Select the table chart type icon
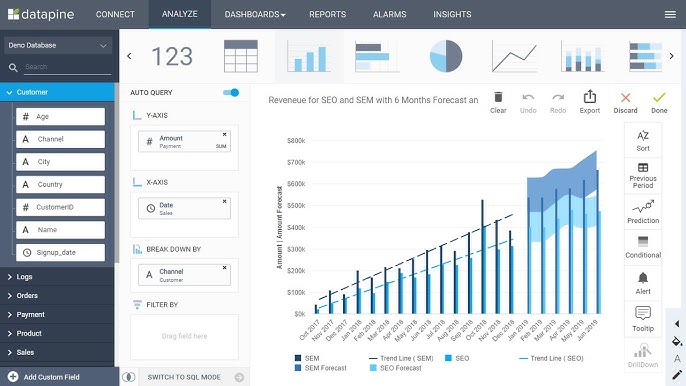The height and width of the screenshot is (386, 686). click(x=241, y=56)
